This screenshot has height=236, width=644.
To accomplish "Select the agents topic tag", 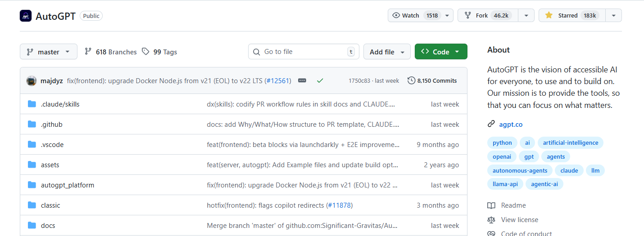I will 556,157.
